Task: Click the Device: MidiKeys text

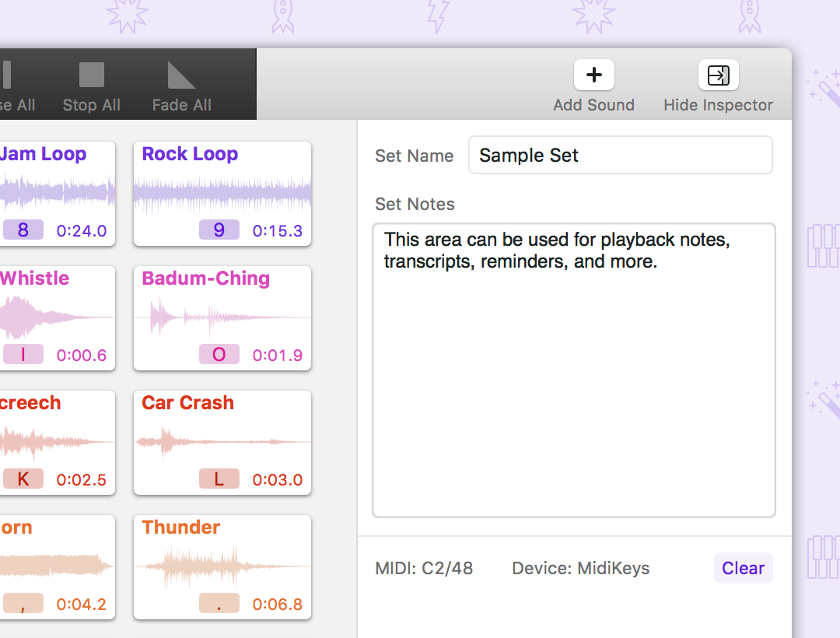Action: pyautogui.click(x=581, y=568)
